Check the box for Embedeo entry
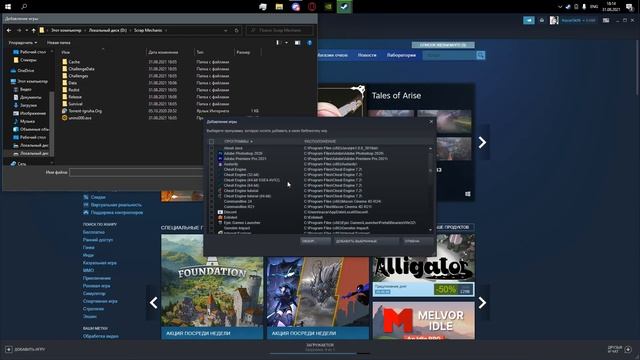 (211, 218)
